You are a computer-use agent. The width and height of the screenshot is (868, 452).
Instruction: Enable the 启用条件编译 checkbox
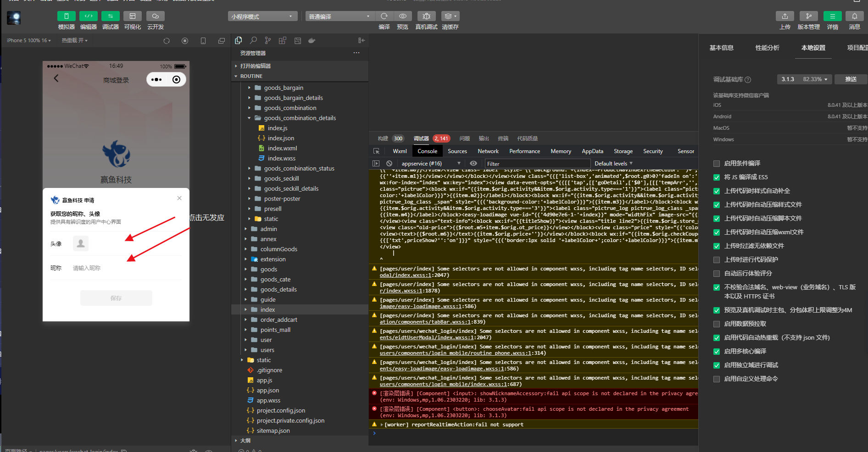point(717,164)
